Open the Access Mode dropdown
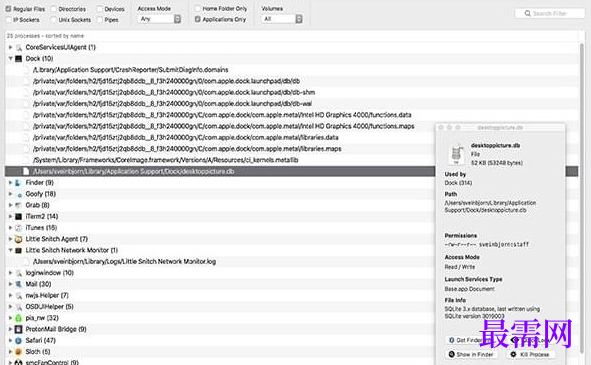The image size is (591, 365). pyautogui.click(x=160, y=19)
